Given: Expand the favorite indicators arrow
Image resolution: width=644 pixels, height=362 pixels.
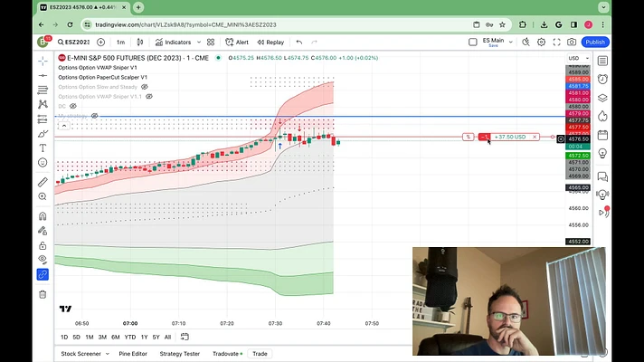Looking at the screenshot, I should (199, 43).
